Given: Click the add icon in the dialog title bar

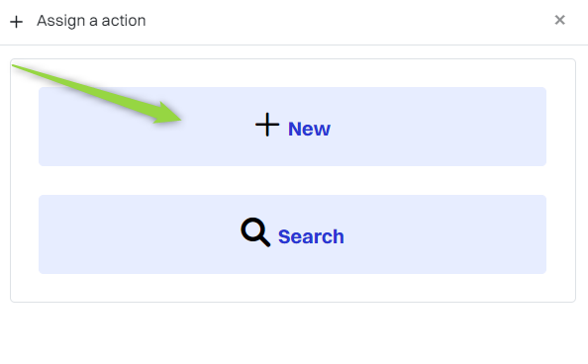Looking at the screenshot, I should point(16,22).
